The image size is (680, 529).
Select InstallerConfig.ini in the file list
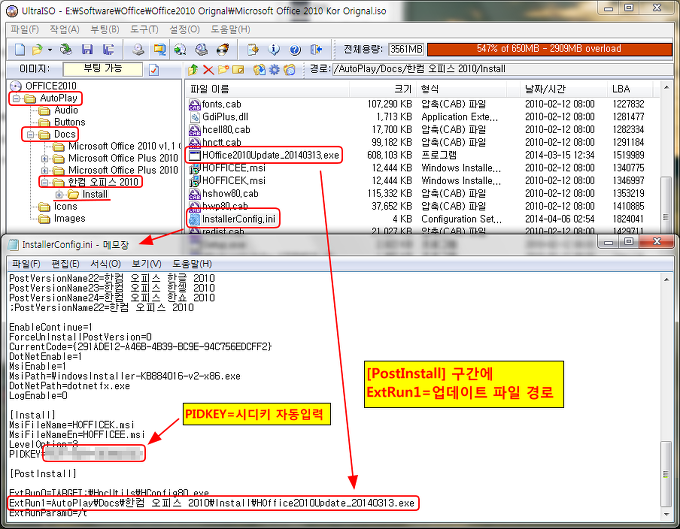coord(239,219)
